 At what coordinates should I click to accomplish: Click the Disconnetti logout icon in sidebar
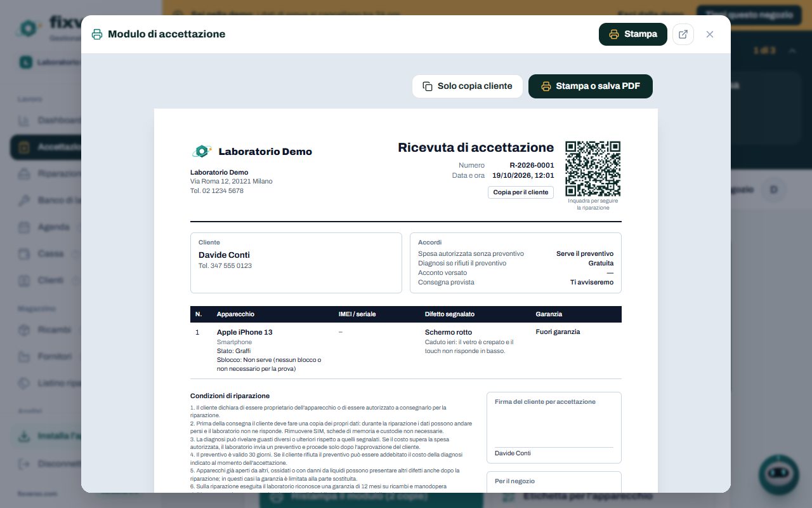click(x=24, y=464)
